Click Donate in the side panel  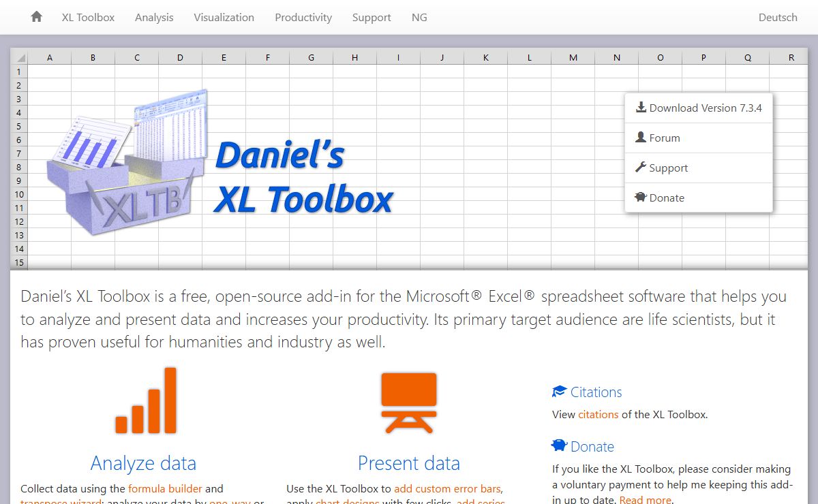(699, 198)
